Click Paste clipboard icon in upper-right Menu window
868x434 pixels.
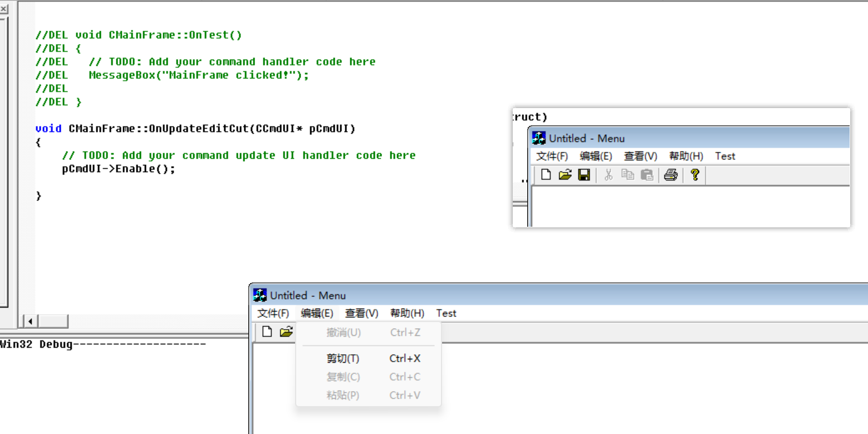point(647,175)
